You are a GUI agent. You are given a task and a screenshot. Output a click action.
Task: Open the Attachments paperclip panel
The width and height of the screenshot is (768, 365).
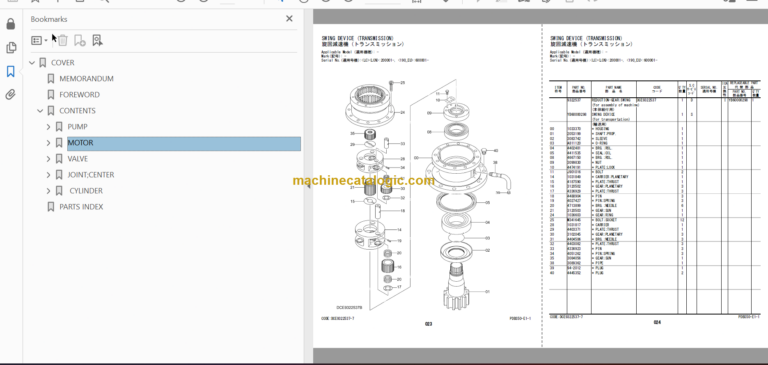coord(11,95)
